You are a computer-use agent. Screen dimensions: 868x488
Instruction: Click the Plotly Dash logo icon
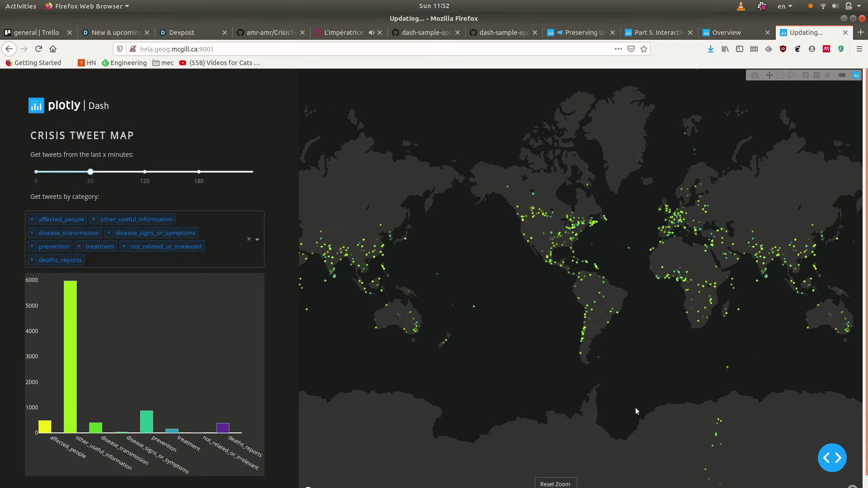(x=36, y=105)
